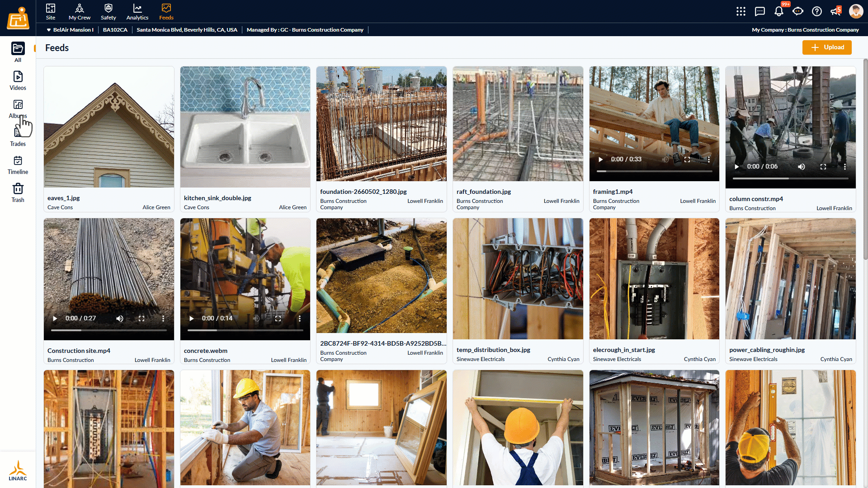
Task: Open more options on framing1.mp4 video
Action: (708, 160)
